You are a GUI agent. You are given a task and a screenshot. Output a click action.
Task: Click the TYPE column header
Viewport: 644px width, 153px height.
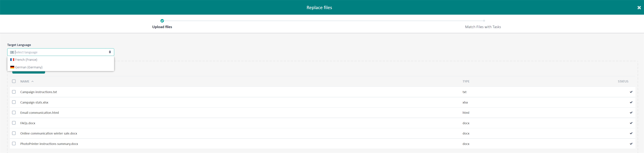coord(466,81)
